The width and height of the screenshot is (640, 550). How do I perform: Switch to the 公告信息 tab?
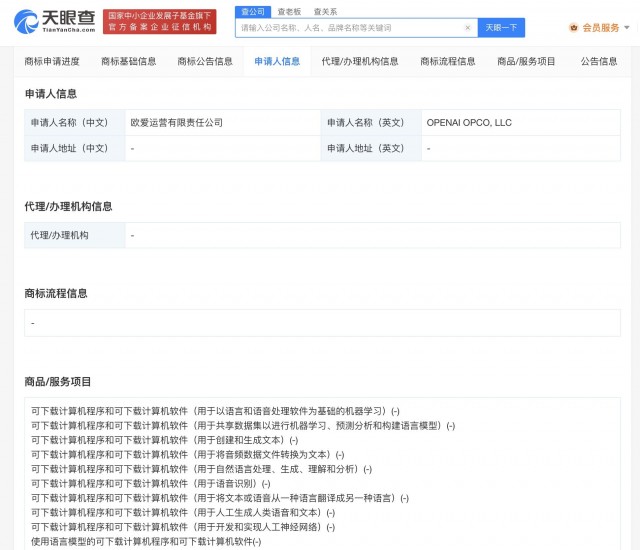point(599,62)
